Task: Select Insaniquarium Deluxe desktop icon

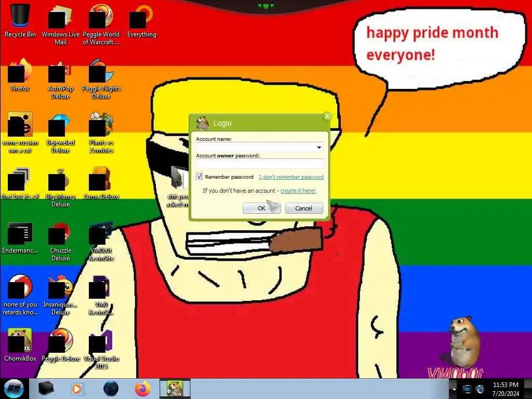Action: (x=60, y=295)
